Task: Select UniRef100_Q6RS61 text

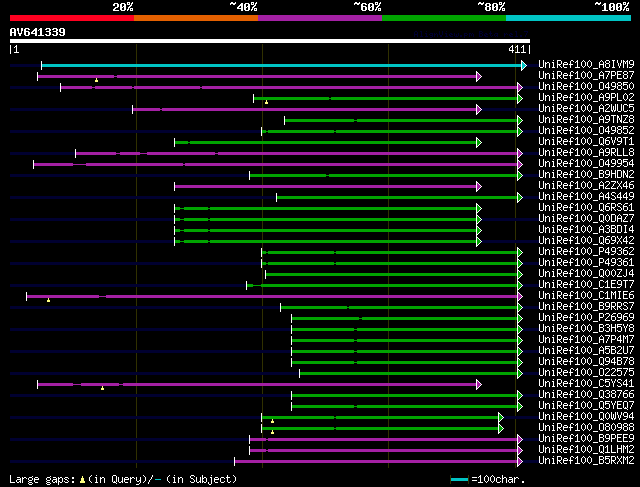Action: pyautogui.click(x=586, y=208)
